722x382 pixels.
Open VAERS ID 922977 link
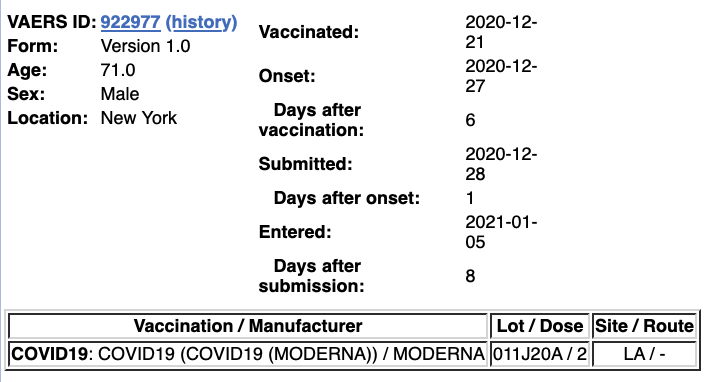[130, 22]
